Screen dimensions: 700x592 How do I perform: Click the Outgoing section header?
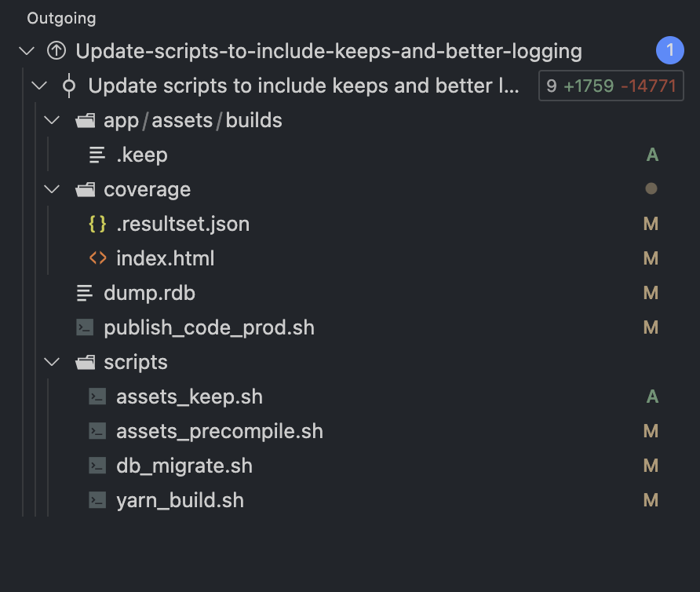[x=61, y=18]
